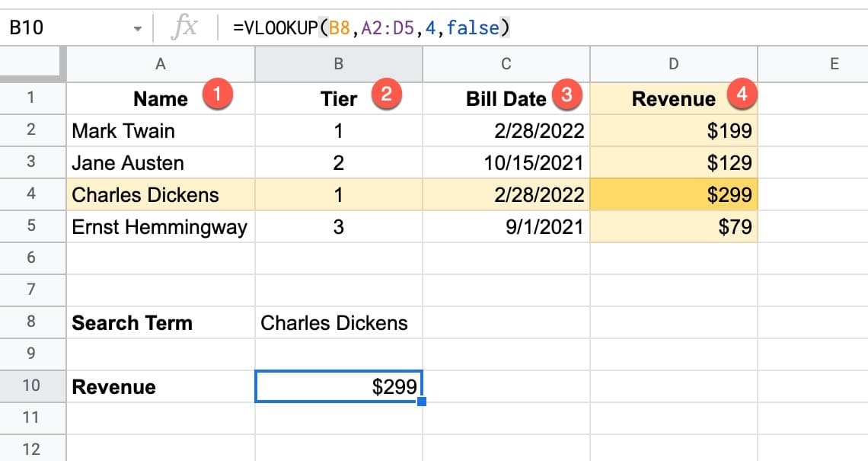Screen dimensions: 868x461
Task: Click the select-all corner box
Action: point(32,65)
